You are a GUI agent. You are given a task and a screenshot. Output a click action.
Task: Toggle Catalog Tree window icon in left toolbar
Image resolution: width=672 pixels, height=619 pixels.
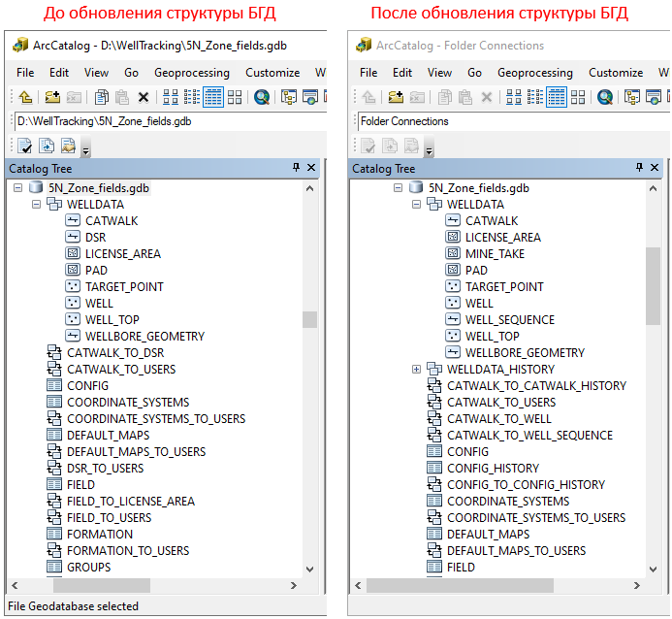coord(289,97)
